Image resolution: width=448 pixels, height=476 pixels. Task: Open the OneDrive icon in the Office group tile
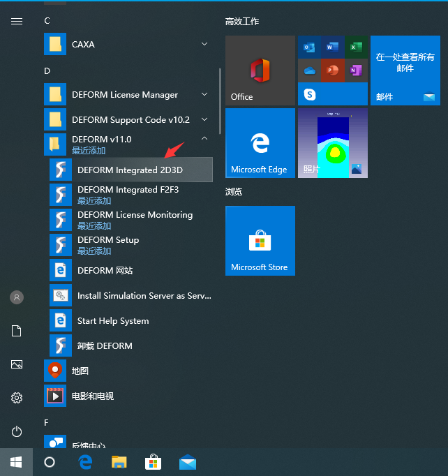(309, 70)
